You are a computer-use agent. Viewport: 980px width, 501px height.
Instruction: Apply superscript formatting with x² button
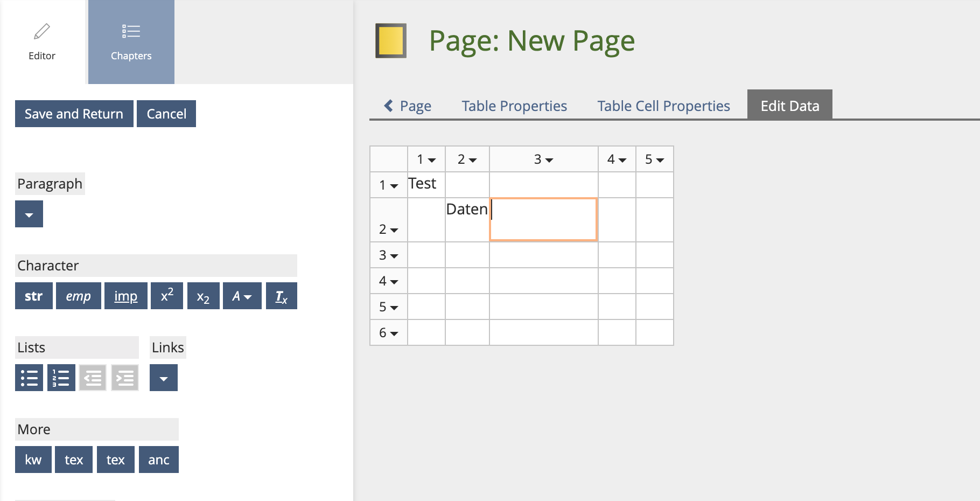pyautogui.click(x=167, y=296)
